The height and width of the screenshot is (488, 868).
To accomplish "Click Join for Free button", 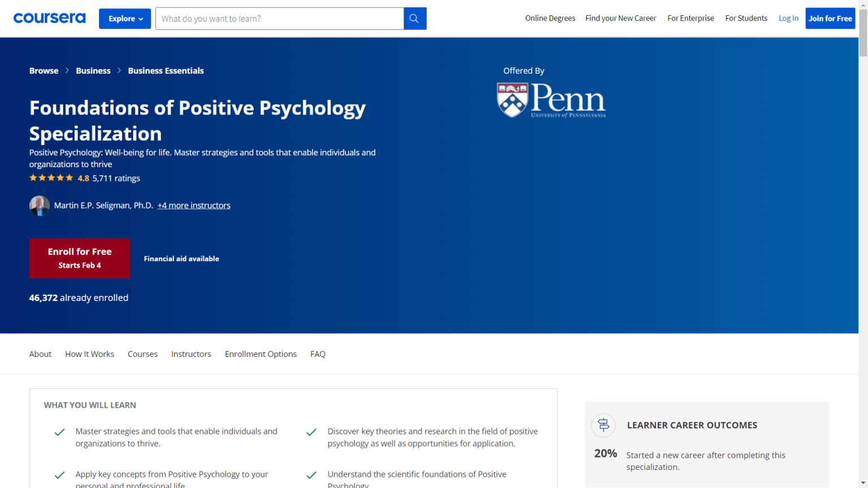I will [830, 19].
